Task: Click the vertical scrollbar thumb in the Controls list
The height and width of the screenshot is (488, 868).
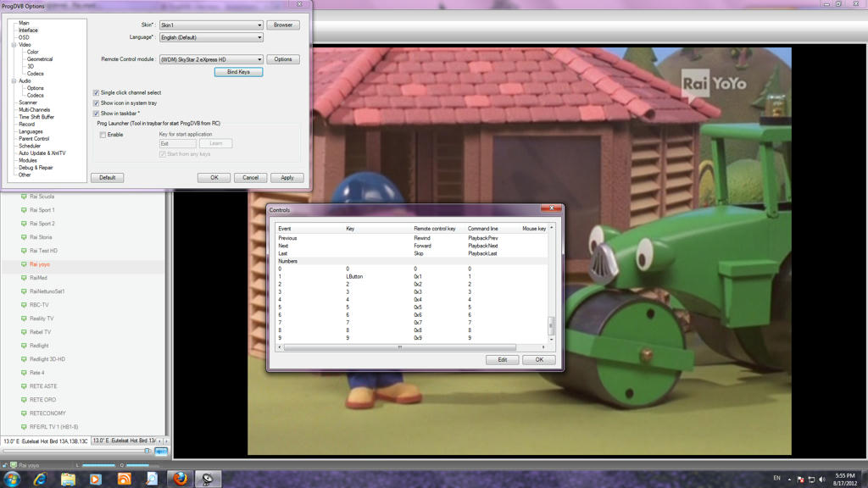Action: point(551,325)
